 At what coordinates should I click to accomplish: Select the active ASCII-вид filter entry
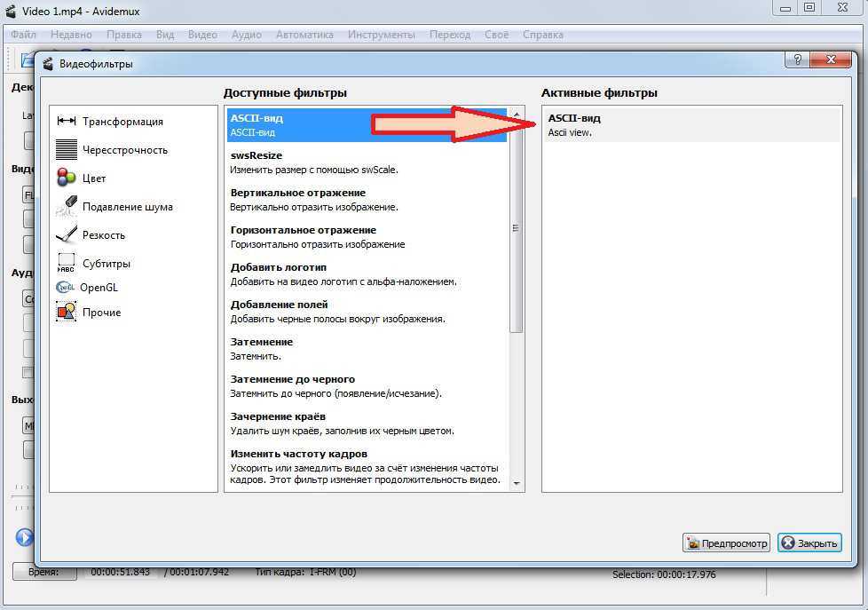click(x=690, y=124)
